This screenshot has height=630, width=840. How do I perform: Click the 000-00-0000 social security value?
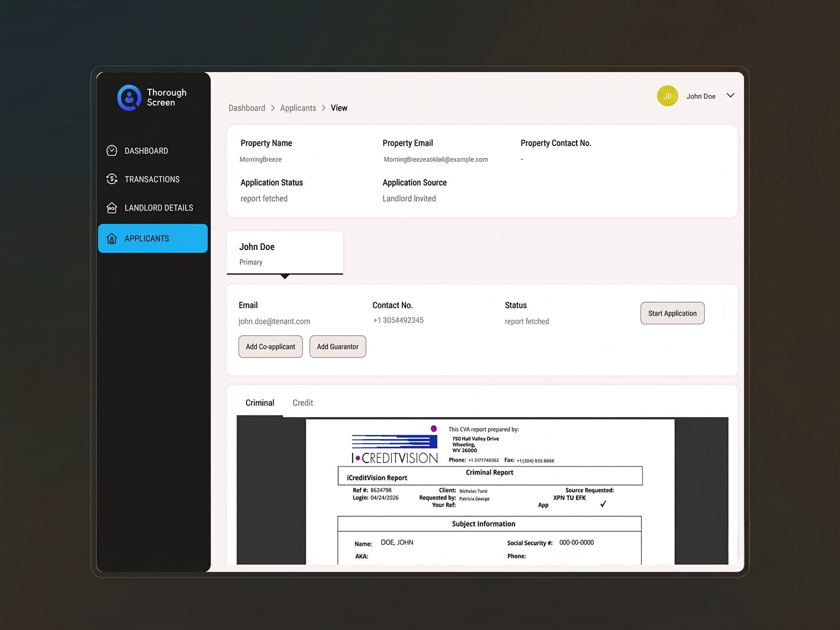coord(577,542)
